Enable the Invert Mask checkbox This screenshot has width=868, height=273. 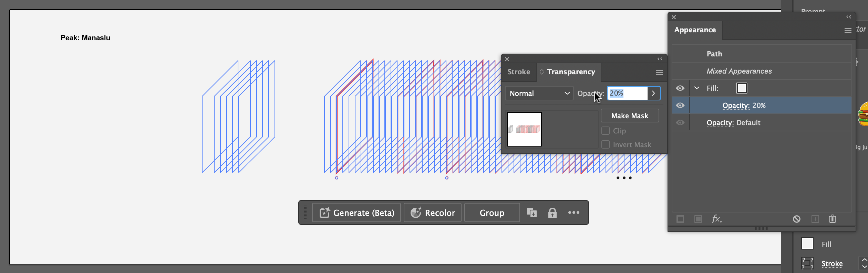pos(605,145)
